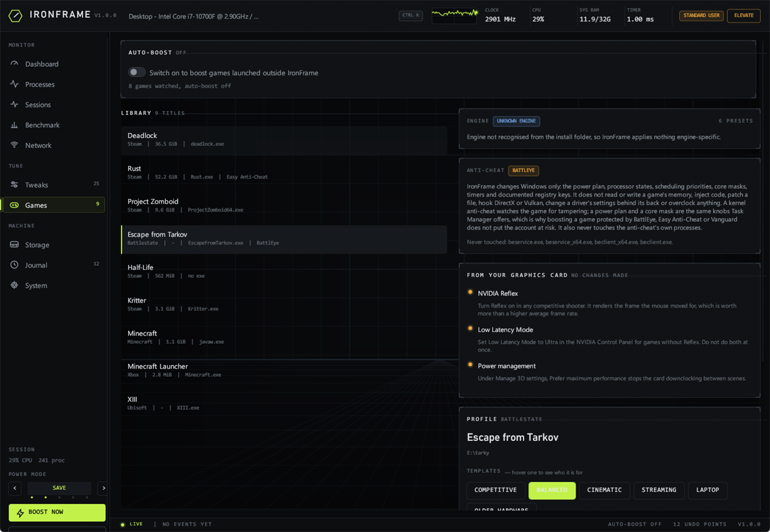Select Escape from Tarkov library row

[284, 239]
